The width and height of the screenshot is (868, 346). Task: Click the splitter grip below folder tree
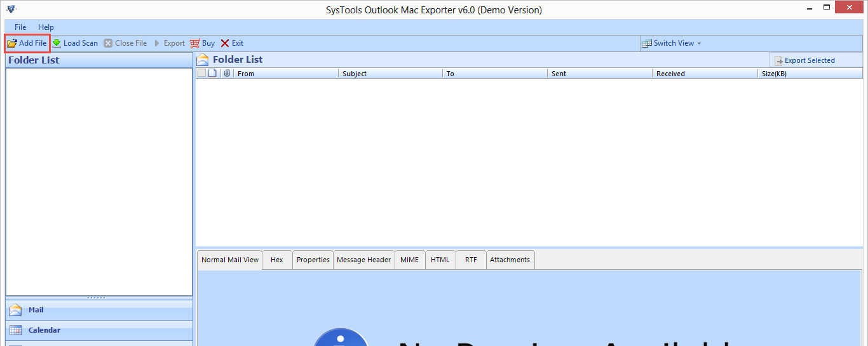pyautogui.click(x=97, y=297)
